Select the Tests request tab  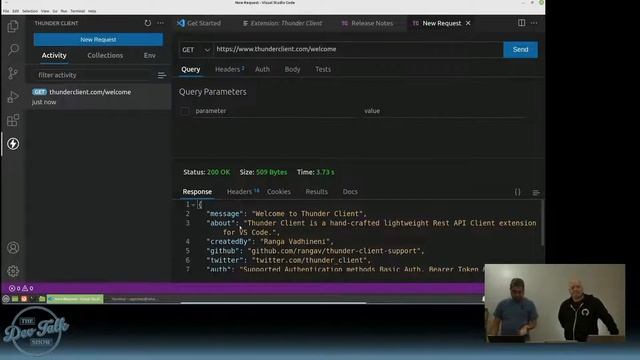click(x=323, y=69)
